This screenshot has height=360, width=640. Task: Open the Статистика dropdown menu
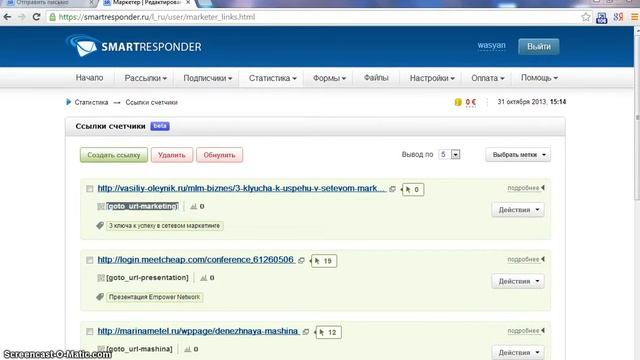tap(272, 78)
